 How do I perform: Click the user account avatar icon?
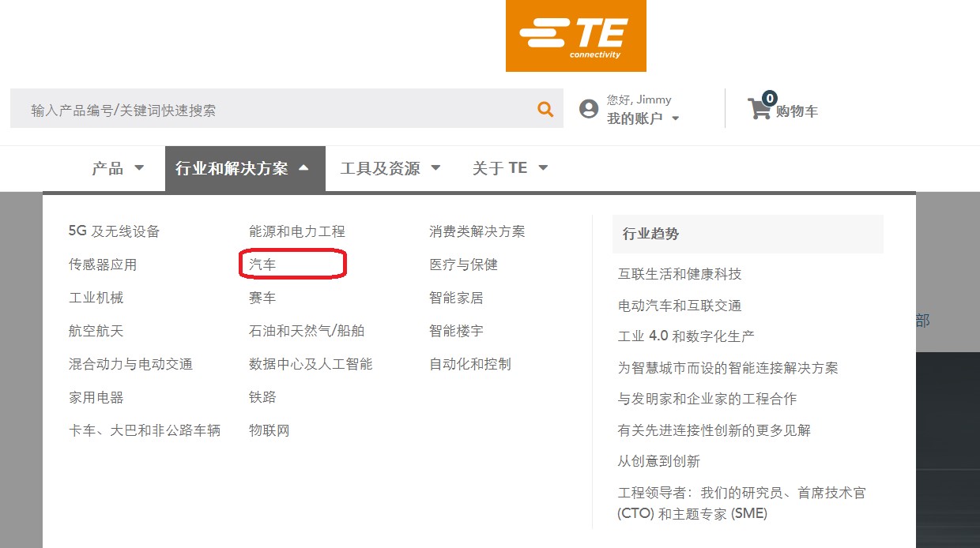tap(589, 109)
